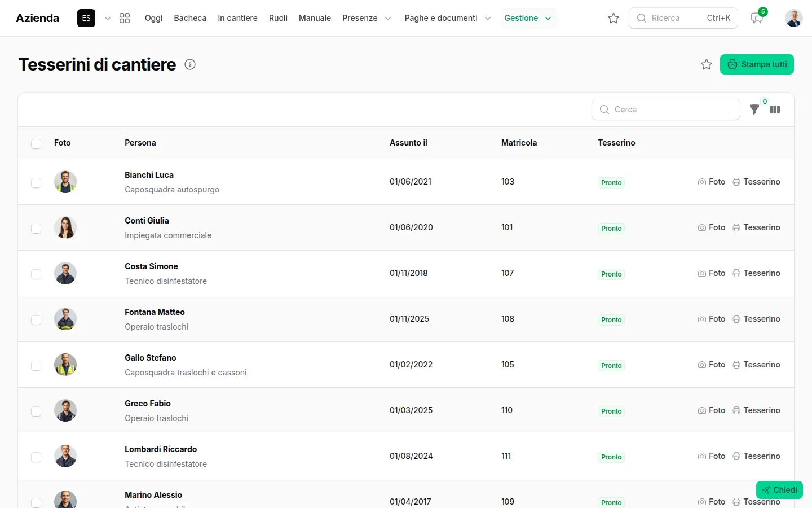This screenshot has height=508, width=812.
Task: Open the column settings icon
Action: pyautogui.click(x=775, y=110)
